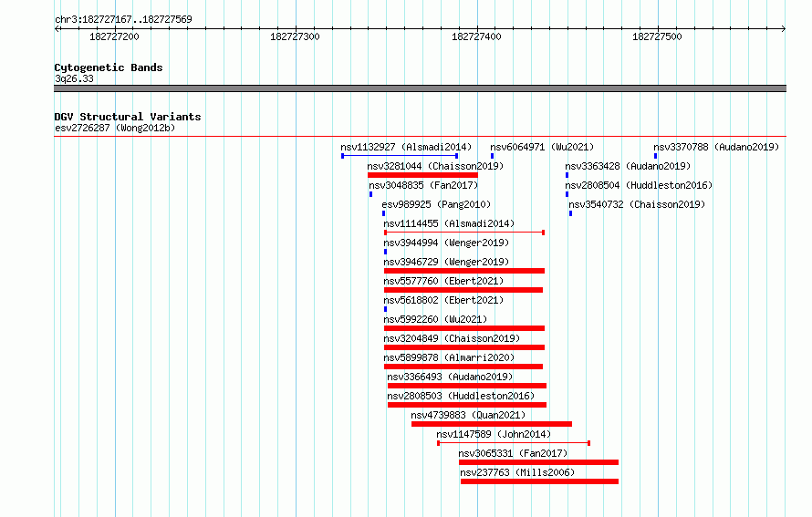This screenshot has width=812, height=517.
Task: Click the blue marker under esv989925
Action: pos(384,213)
